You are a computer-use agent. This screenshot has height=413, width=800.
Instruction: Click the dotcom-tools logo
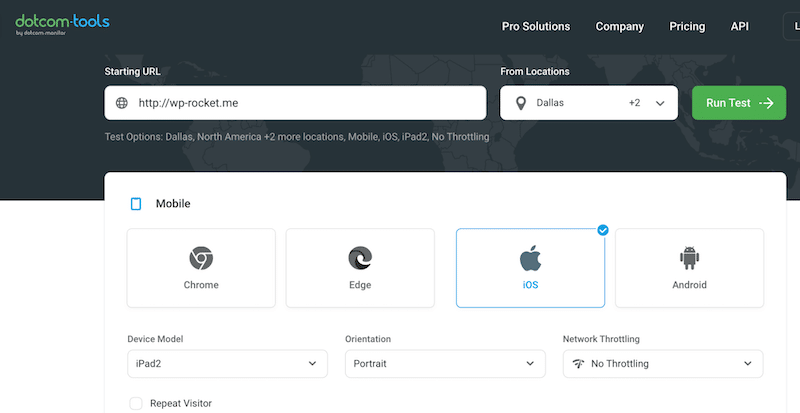point(62,25)
